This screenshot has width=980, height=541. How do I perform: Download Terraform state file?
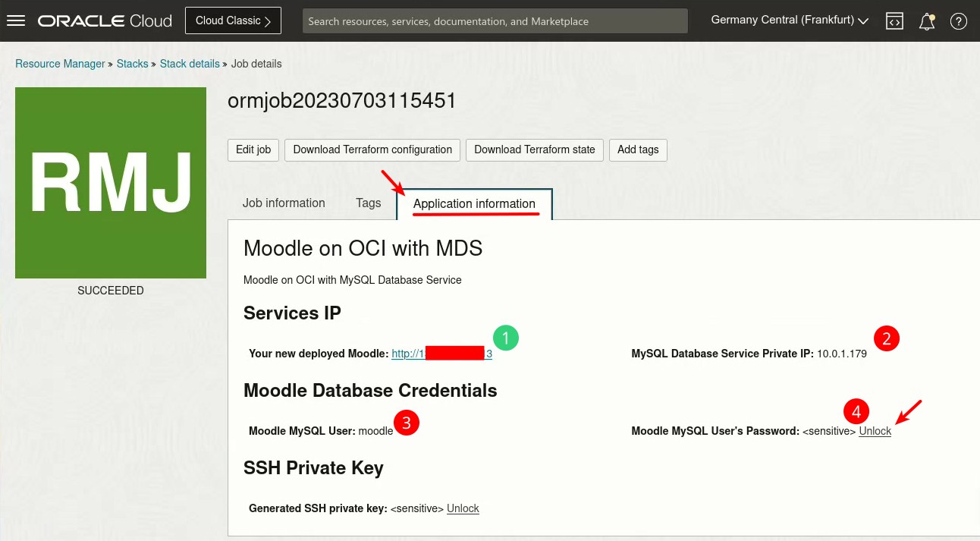click(535, 149)
